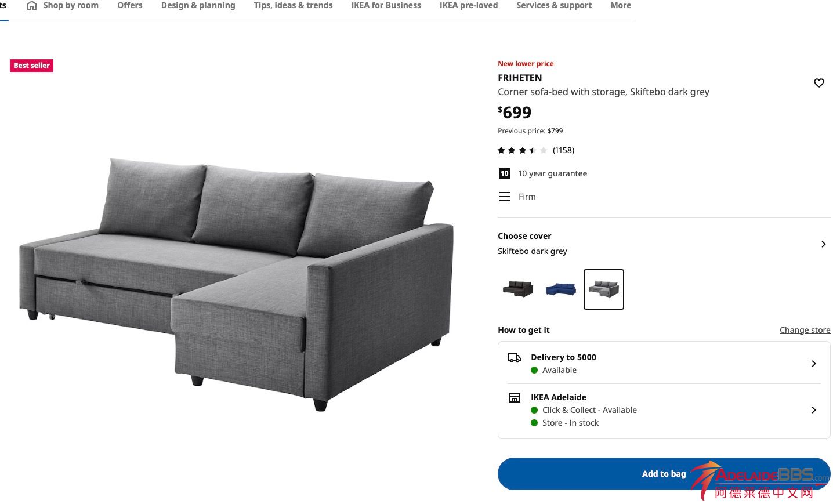Click the main grey sofa product image
833x504 pixels.
point(237,284)
